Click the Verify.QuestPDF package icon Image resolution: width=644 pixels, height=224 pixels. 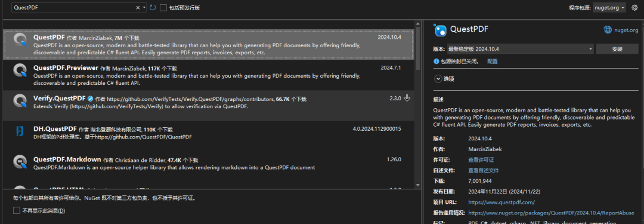[x=20, y=100]
